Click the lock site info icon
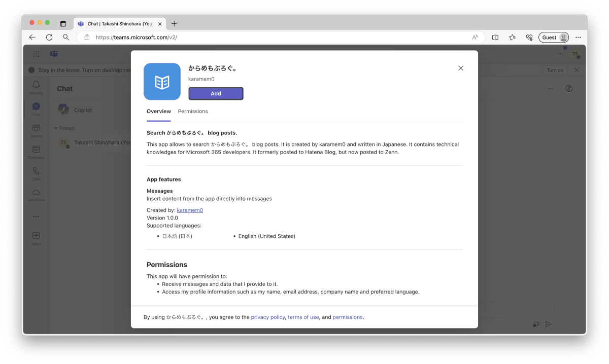 [x=87, y=38]
